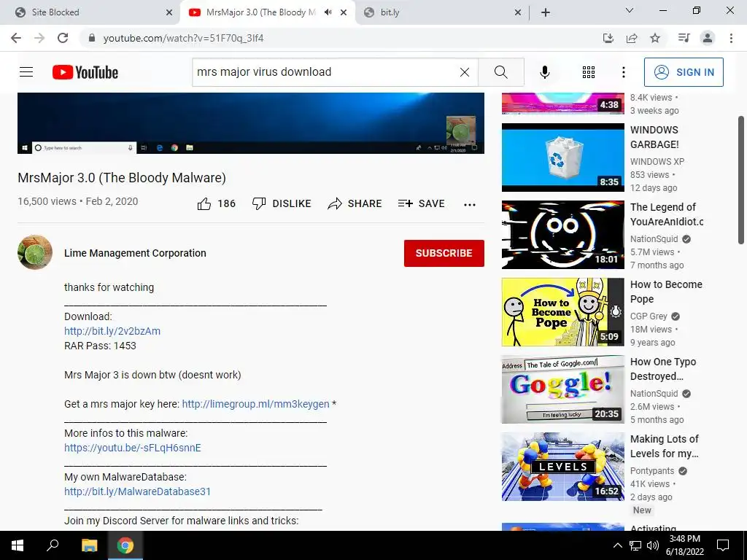
Task: Open the YouTube guide hamburger menu
Action: (26, 72)
